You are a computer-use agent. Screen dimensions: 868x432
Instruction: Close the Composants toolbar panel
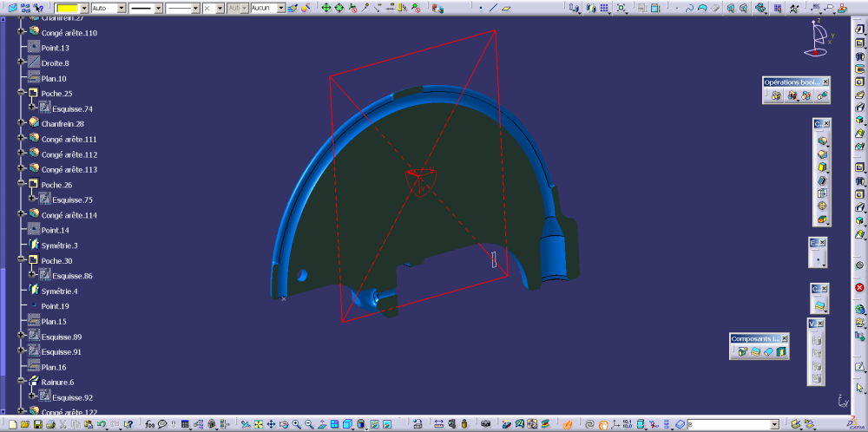(x=785, y=338)
